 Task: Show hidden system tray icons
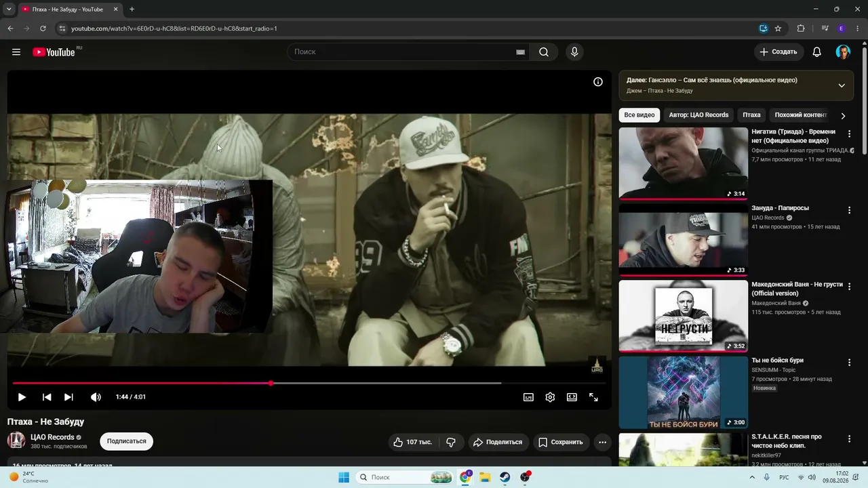[751, 477]
